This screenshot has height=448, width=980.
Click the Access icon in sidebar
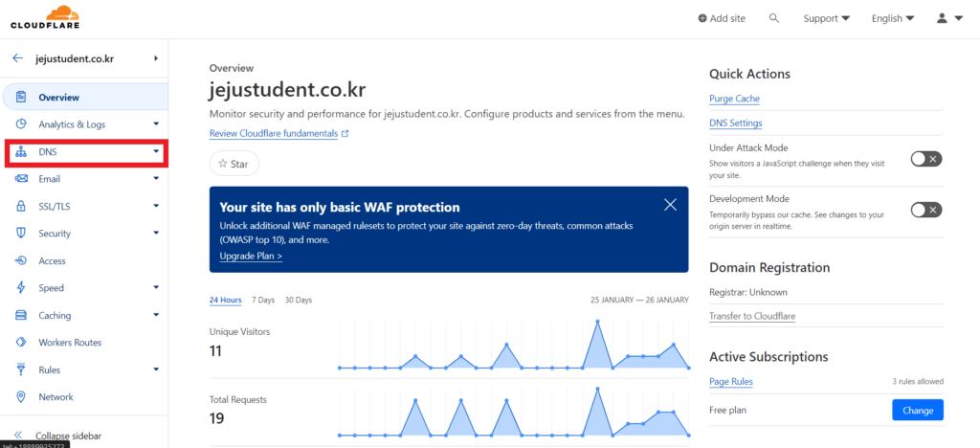(21, 260)
